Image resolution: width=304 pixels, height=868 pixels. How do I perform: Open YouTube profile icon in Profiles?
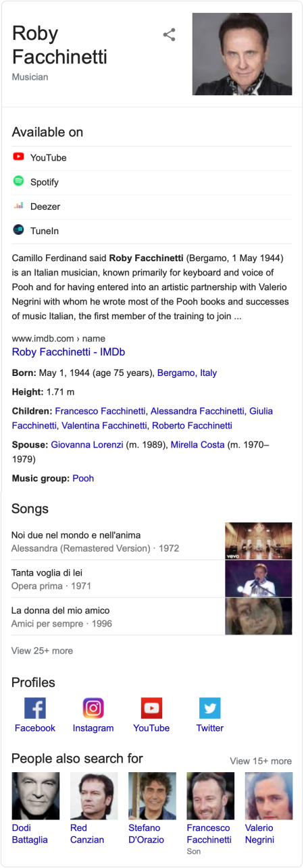151,708
